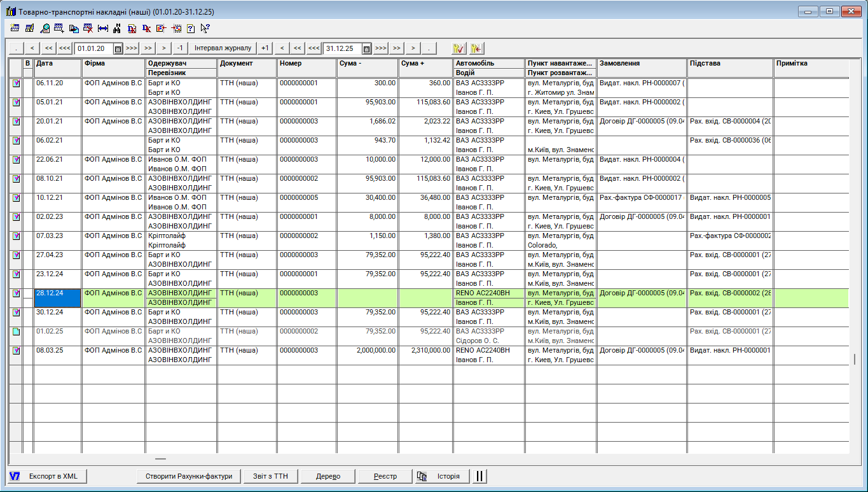The width and height of the screenshot is (868, 492).
Task: Open calendar picker for end date 31.12.25
Action: pos(366,48)
